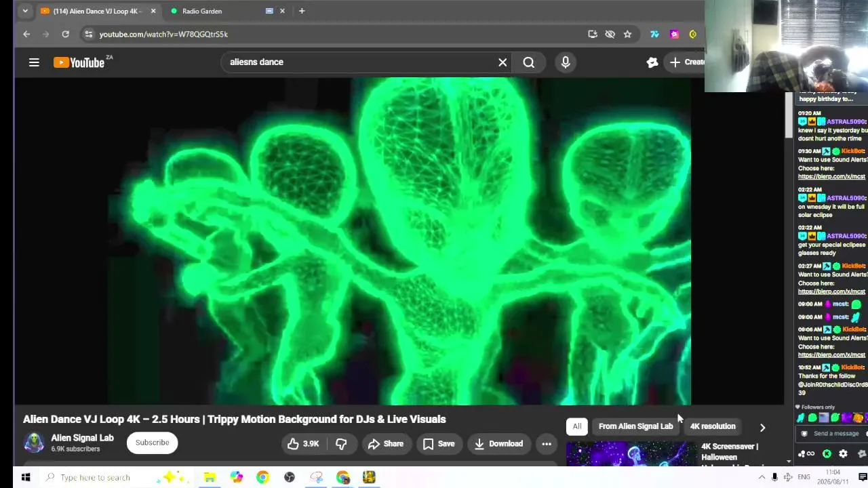Clear the YouTube search query

[x=502, y=62]
